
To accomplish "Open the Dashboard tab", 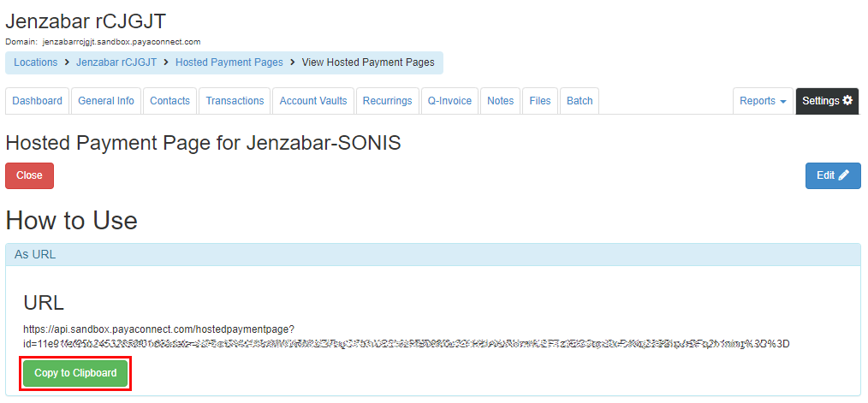I will click(x=38, y=101).
